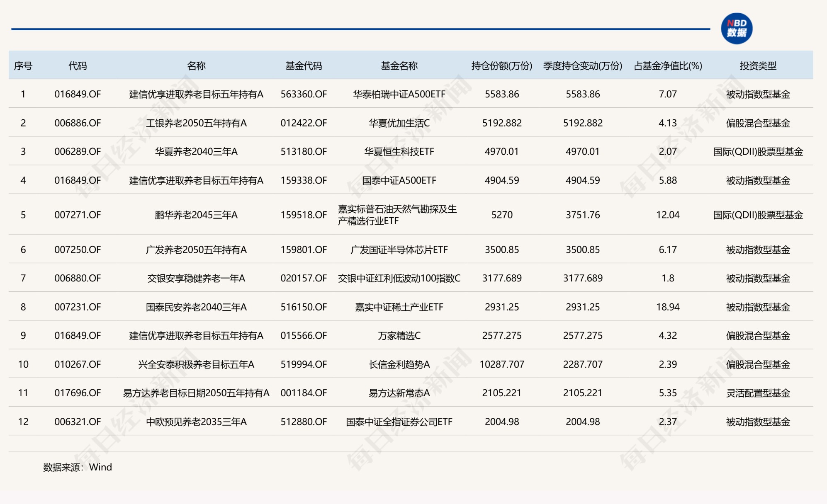Viewport: 827px width, 504px height.
Task: Select the name 中欧预见养老2035三年A
Action: pyautogui.click(x=196, y=422)
